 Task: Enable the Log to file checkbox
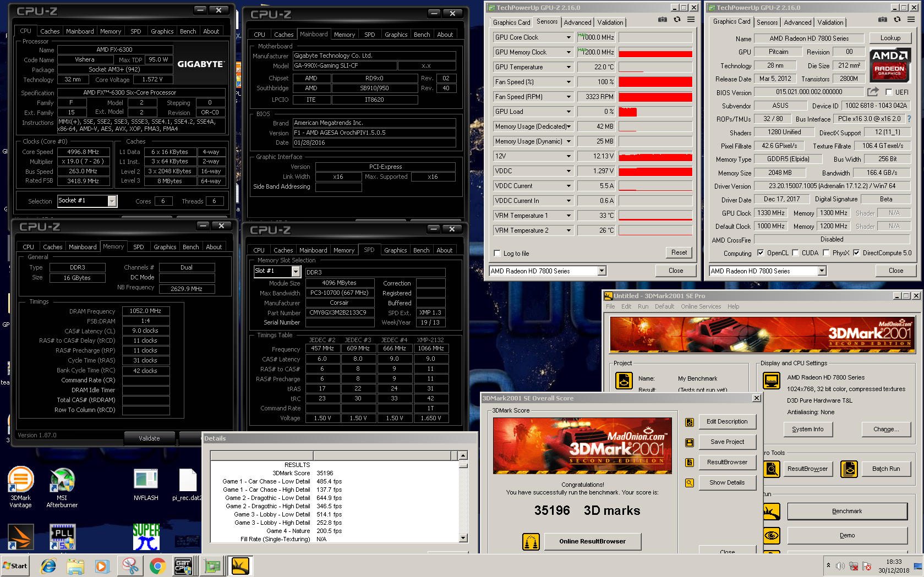(497, 254)
